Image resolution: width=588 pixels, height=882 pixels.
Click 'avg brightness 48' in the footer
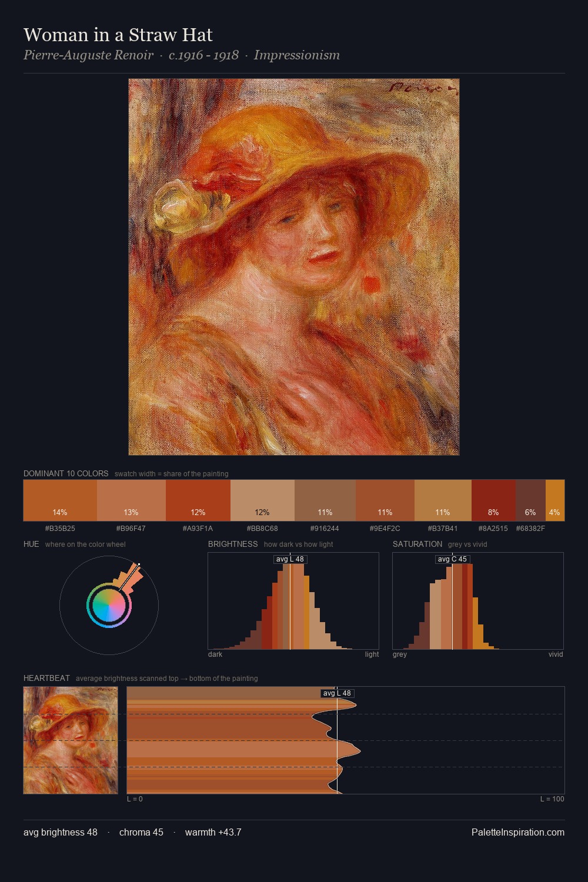point(61,832)
